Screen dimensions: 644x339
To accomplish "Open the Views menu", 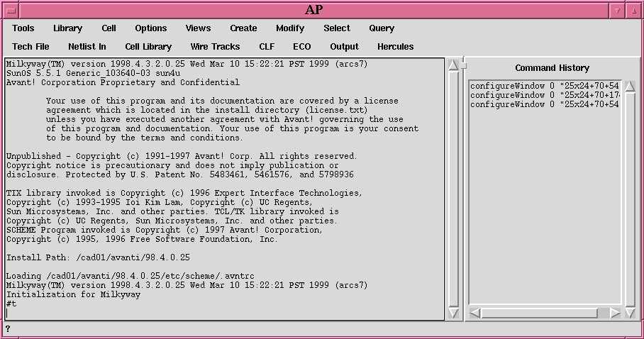I will [x=198, y=28].
